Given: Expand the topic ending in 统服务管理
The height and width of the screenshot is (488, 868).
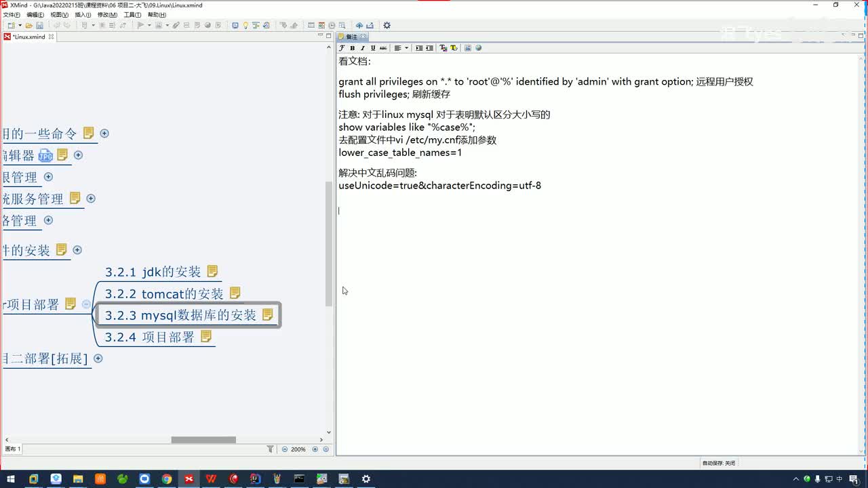Looking at the screenshot, I should click(x=91, y=199).
